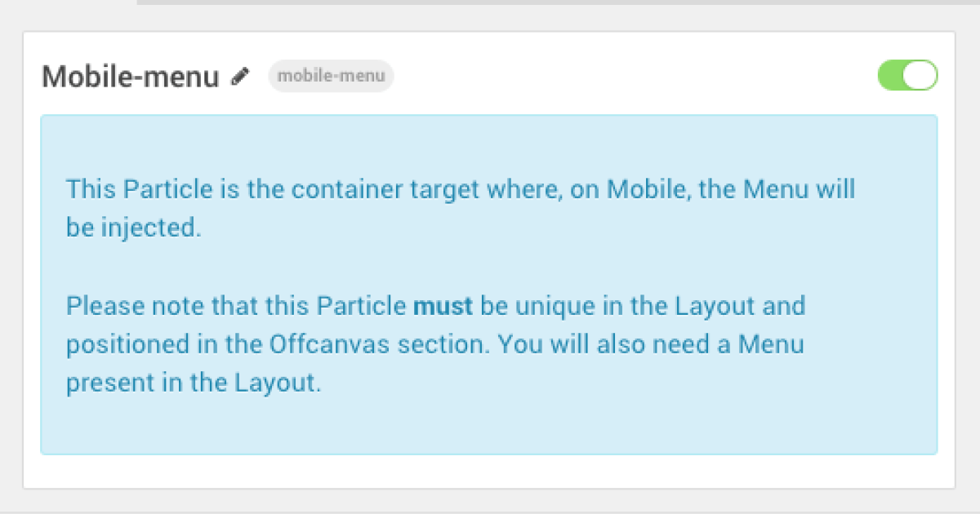Click the "Please note that this Particle" line
980x514 pixels.
point(237,306)
